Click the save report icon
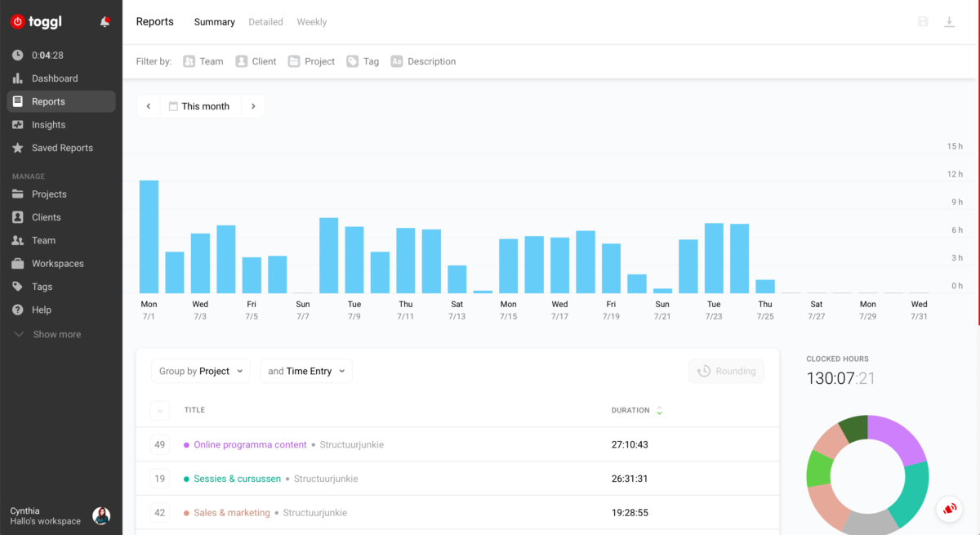Viewport: 980px width, 535px height. 923,22
